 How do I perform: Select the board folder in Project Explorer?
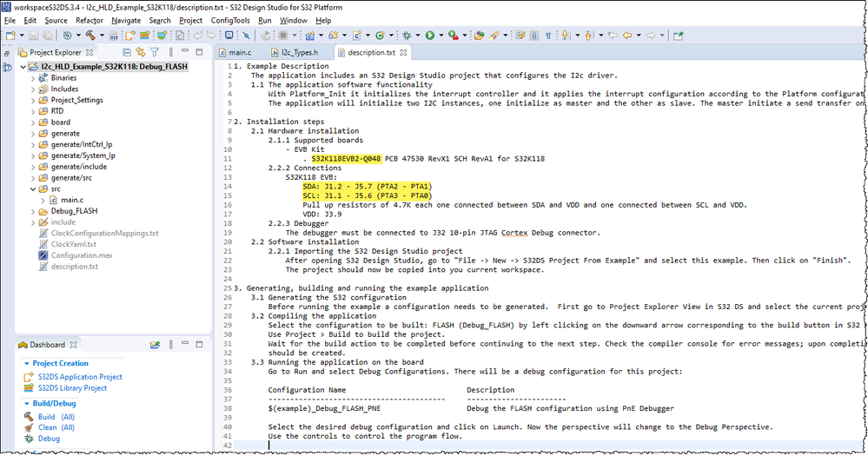click(61, 122)
